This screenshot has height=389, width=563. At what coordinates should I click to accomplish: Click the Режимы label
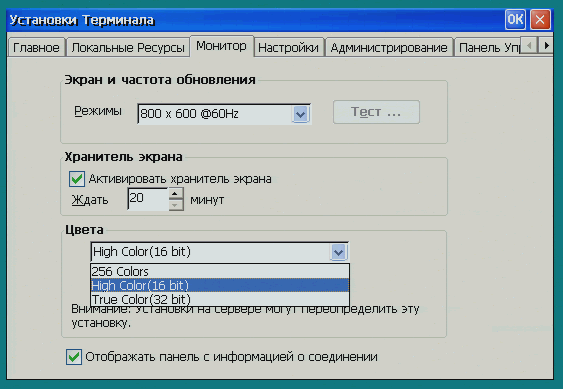tap(98, 111)
